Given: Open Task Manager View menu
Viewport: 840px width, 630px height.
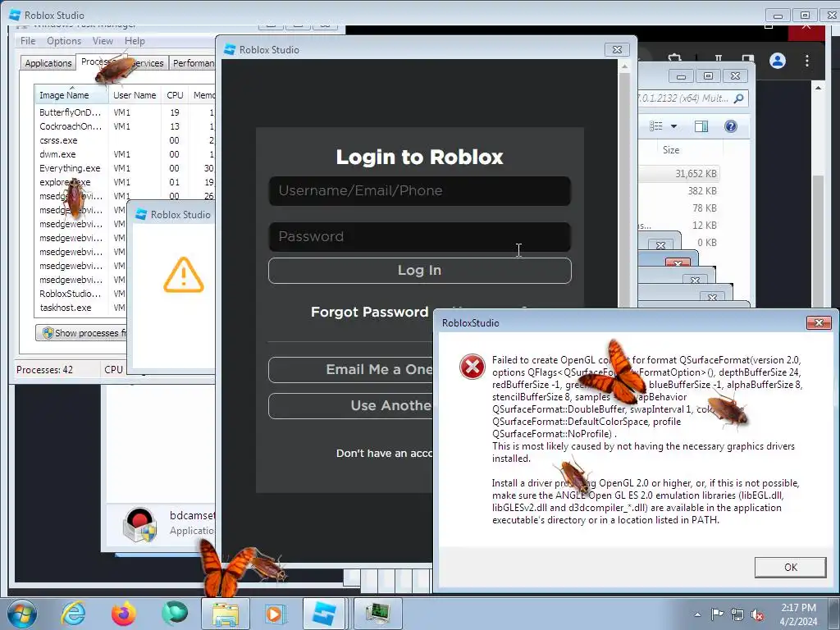Looking at the screenshot, I should pyautogui.click(x=103, y=41).
